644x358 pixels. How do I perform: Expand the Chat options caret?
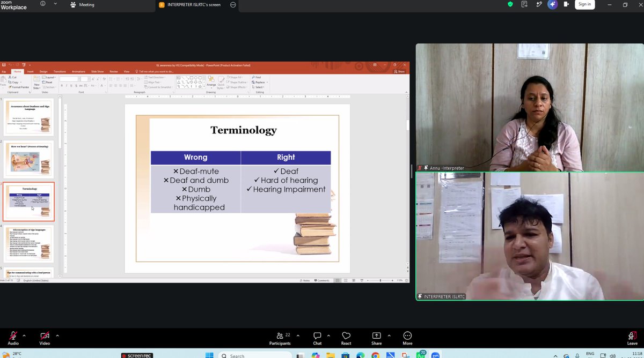point(329,335)
